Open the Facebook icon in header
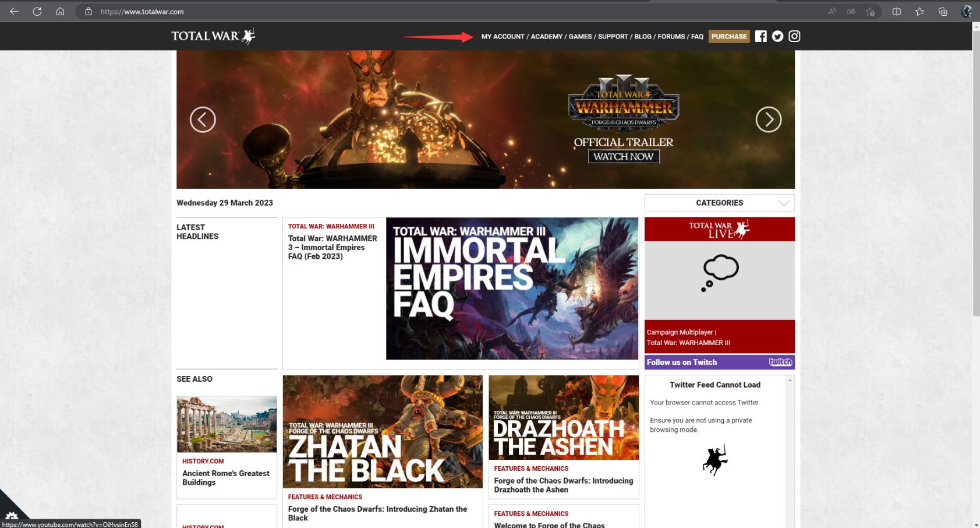The height and width of the screenshot is (528, 980). tap(760, 36)
